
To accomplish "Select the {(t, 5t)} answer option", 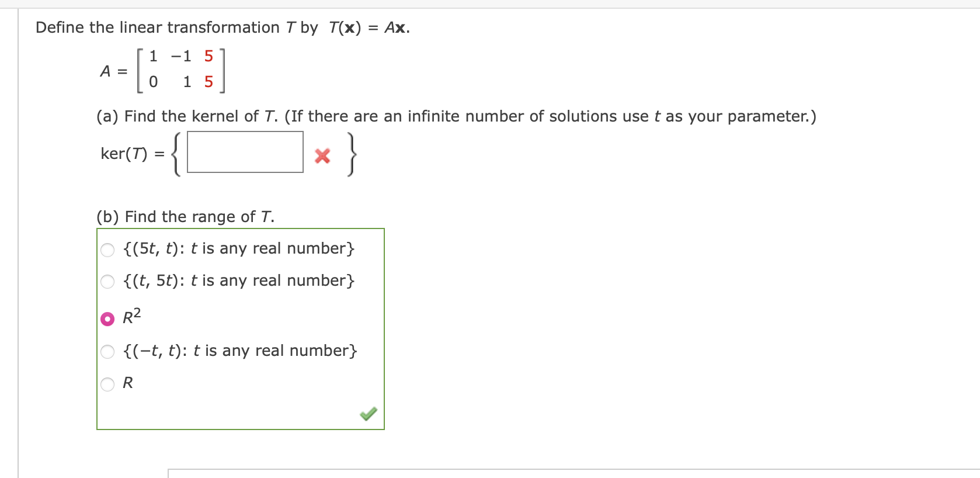I will click(x=107, y=282).
